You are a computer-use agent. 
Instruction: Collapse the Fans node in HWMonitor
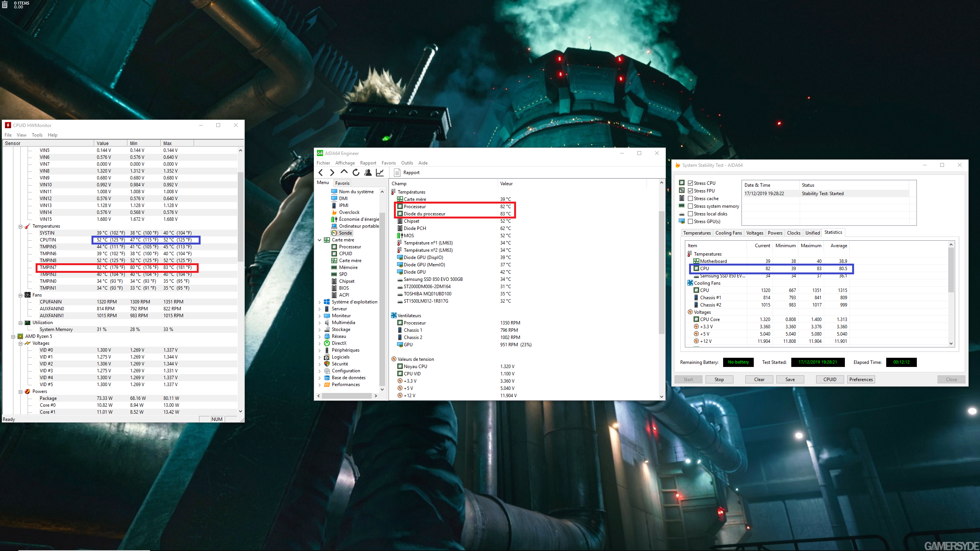pyautogui.click(x=21, y=295)
